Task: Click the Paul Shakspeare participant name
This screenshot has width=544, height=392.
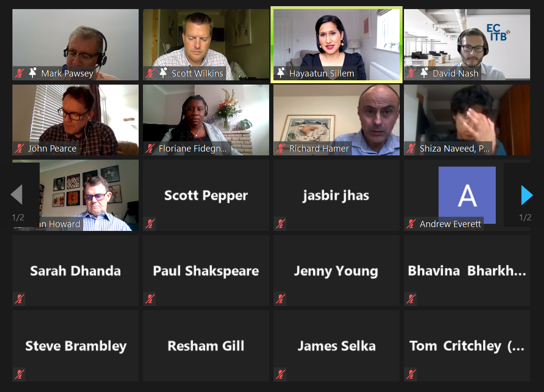Action: coord(206,271)
